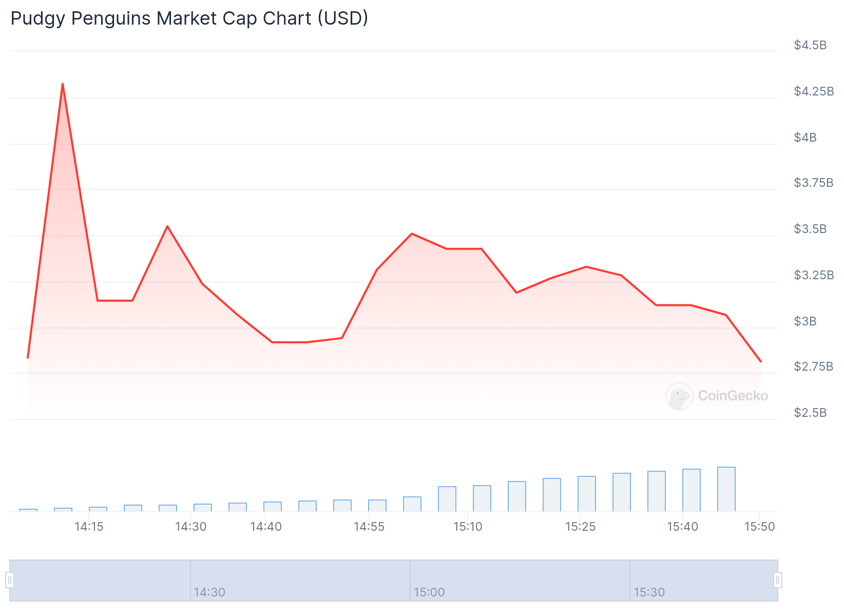Click the $2.5B y-axis label
Viewport: 844px width, 616px height.
click(810, 413)
